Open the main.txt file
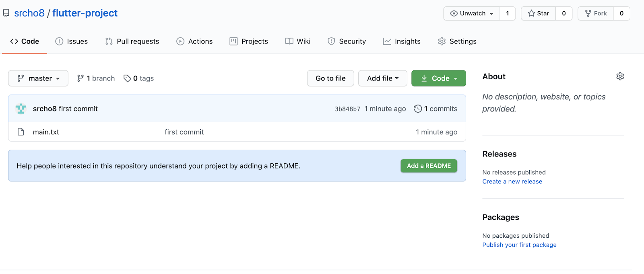 pos(46,132)
